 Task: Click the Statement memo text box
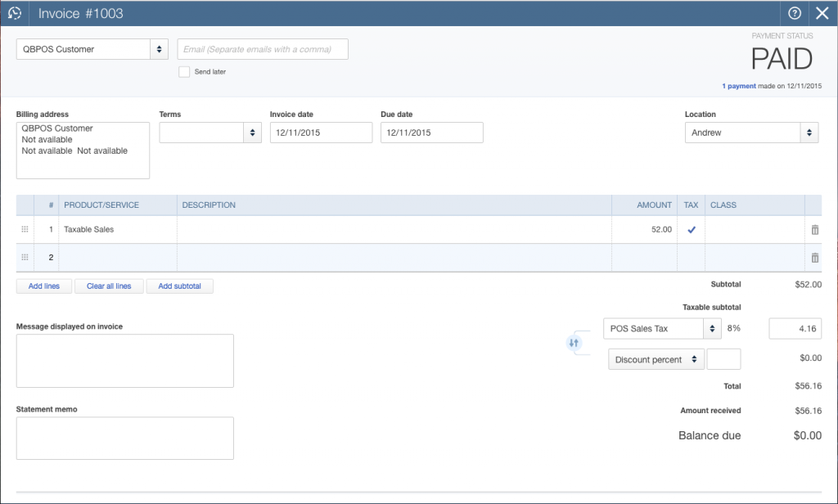125,439
